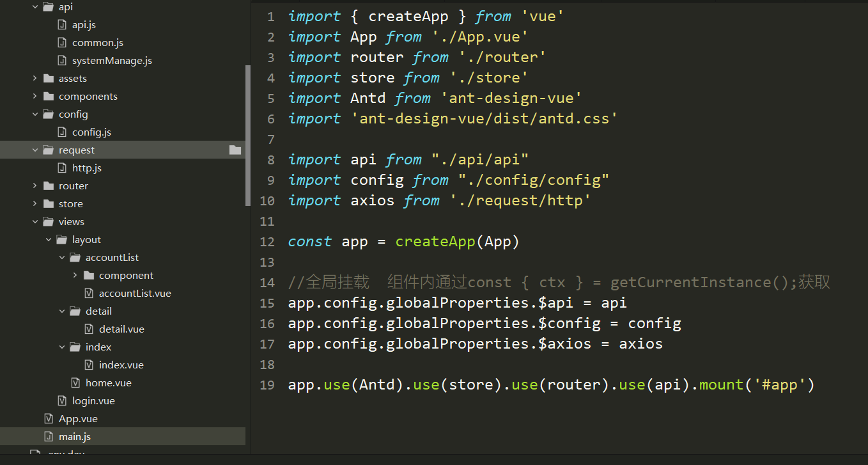Image resolution: width=868 pixels, height=465 pixels.
Task: Open index.vue file
Action: pyautogui.click(x=121, y=365)
